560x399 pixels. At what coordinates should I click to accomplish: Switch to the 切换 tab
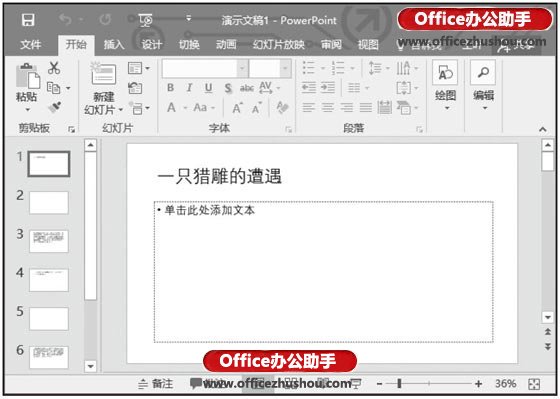[x=189, y=45]
